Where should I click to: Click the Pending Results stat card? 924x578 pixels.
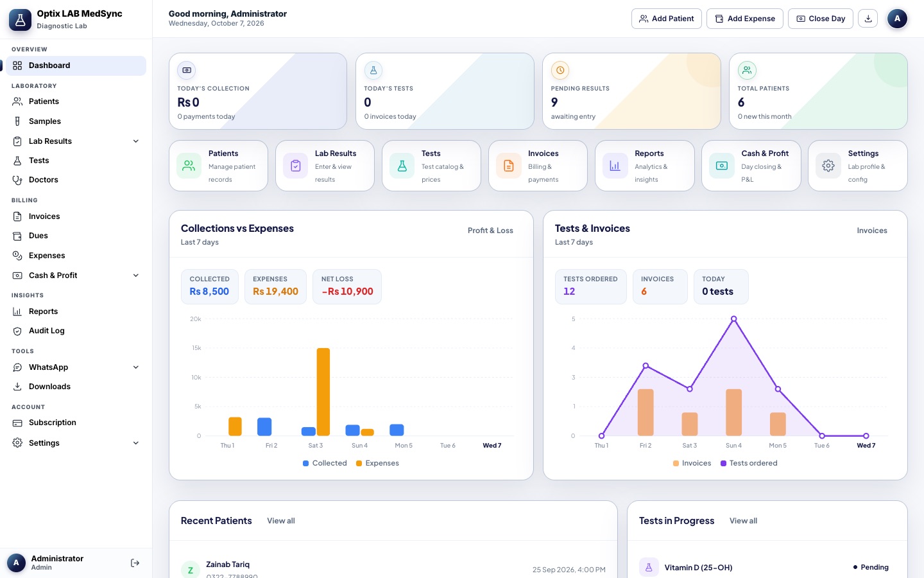coord(631,91)
